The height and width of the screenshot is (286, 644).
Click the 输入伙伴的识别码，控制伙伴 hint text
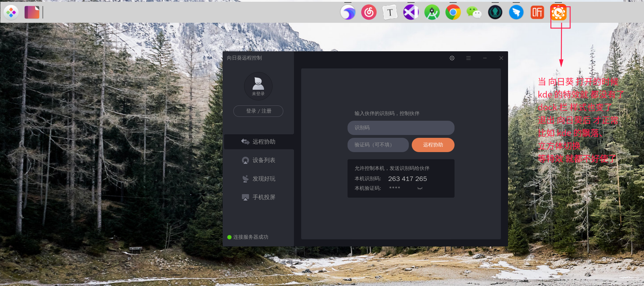click(387, 114)
